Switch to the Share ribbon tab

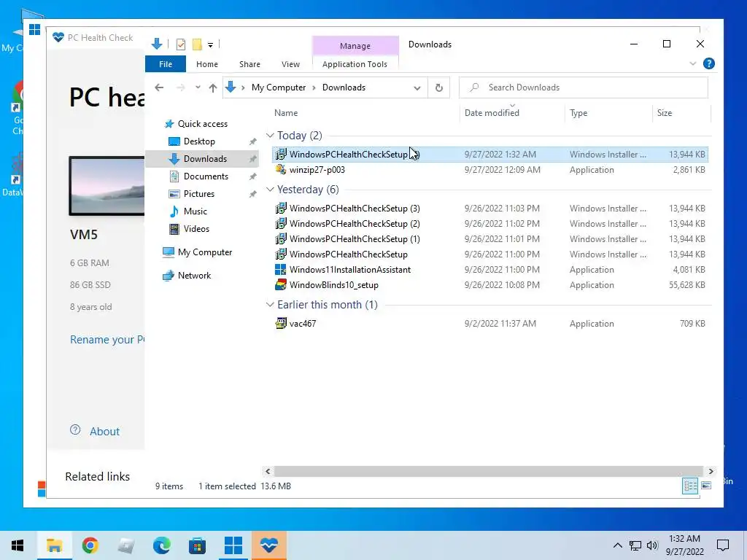click(249, 64)
